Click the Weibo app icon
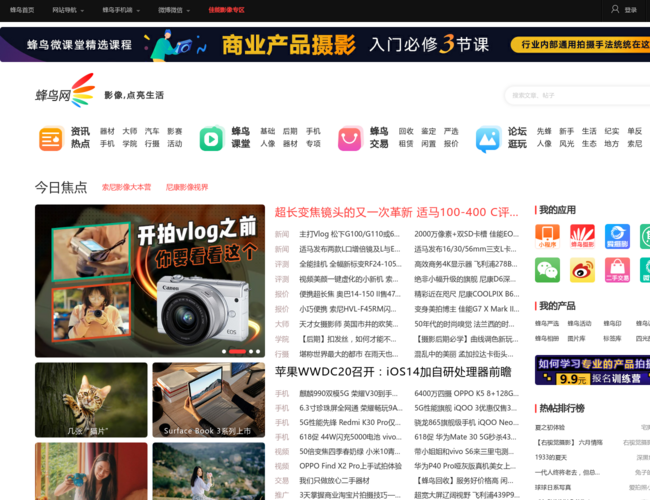 [x=582, y=270]
